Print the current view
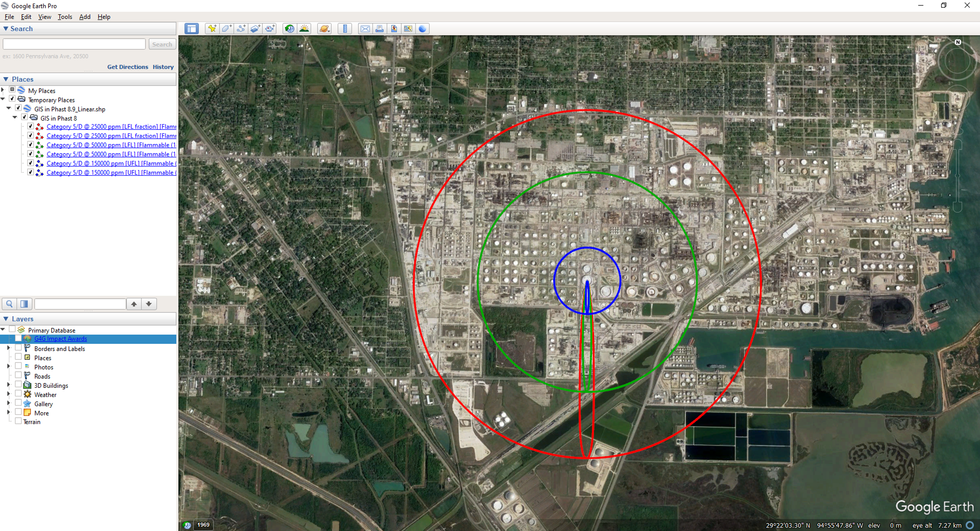The height and width of the screenshot is (531, 980). click(x=379, y=28)
